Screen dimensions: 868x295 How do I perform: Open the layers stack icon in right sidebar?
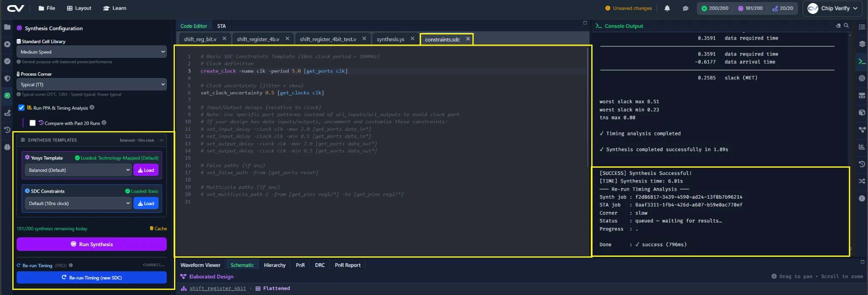pyautogui.click(x=862, y=44)
